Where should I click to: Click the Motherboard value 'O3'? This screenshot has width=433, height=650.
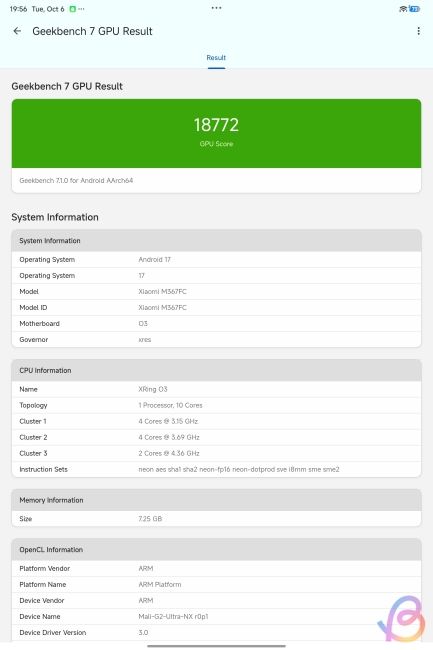coord(143,323)
